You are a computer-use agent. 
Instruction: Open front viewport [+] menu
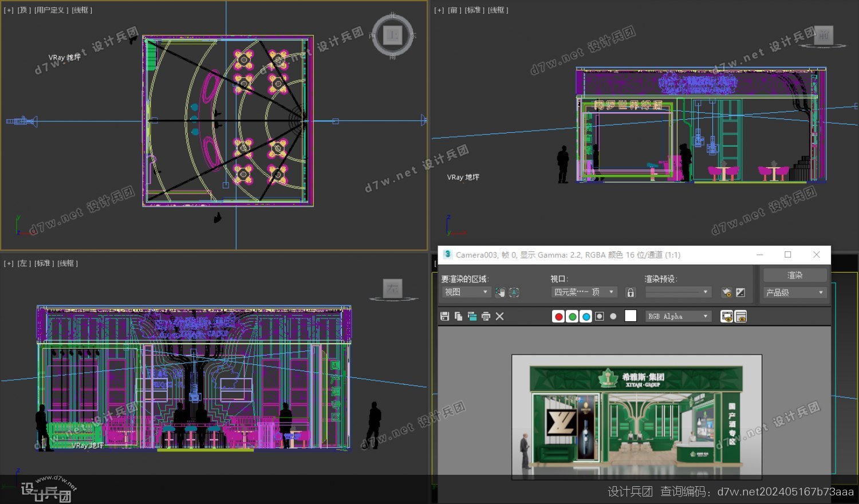click(439, 10)
